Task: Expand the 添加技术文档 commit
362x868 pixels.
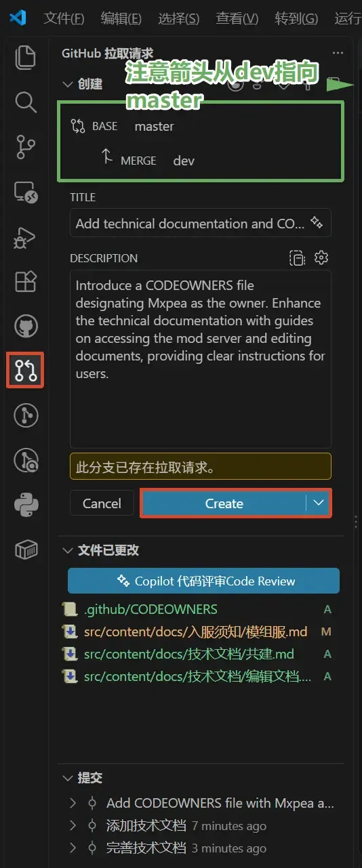Action: 73,825
